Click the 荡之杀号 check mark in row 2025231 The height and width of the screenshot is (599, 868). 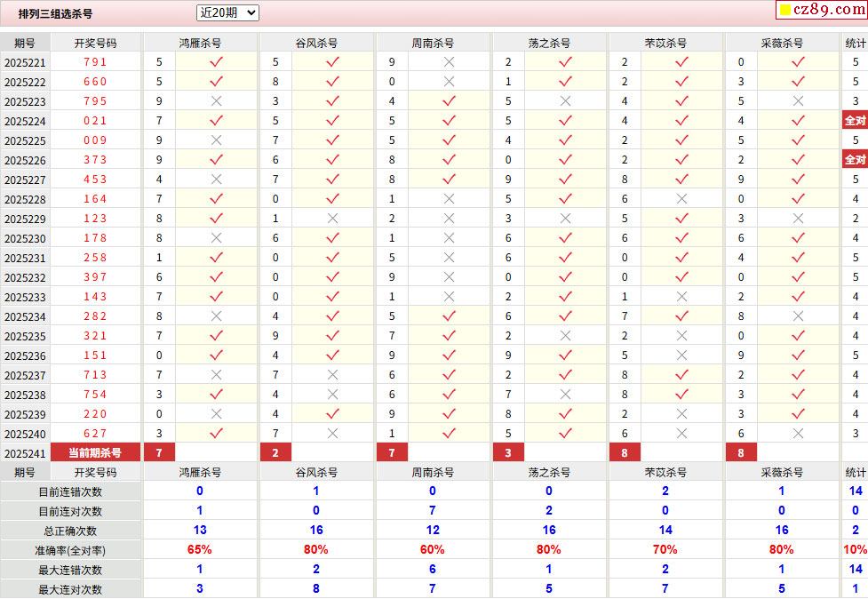point(565,258)
